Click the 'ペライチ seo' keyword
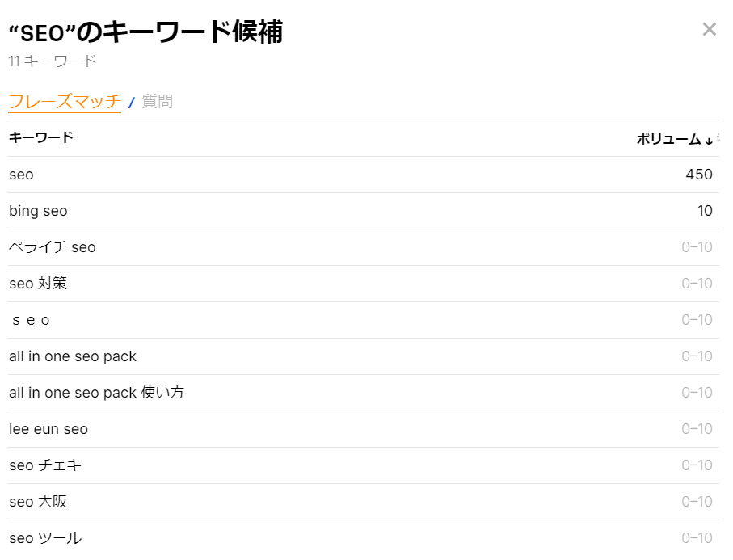 [52, 247]
